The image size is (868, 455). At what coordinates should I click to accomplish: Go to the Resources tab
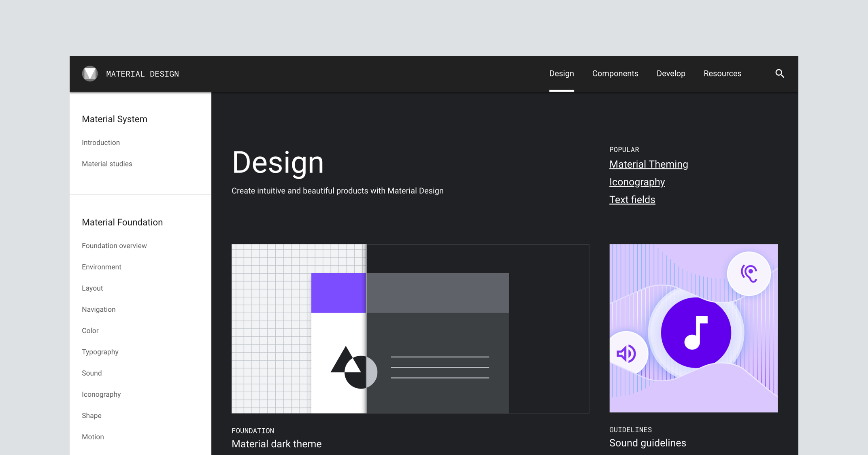[x=722, y=74]
